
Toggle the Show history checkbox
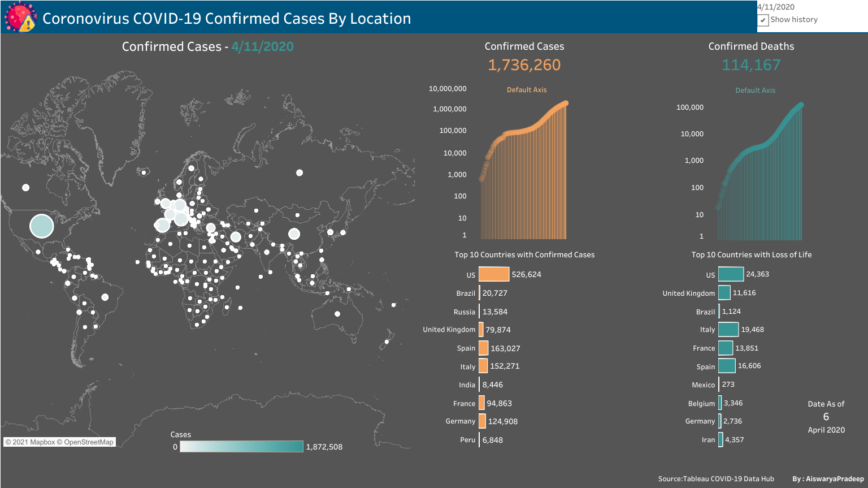point(763,20)
